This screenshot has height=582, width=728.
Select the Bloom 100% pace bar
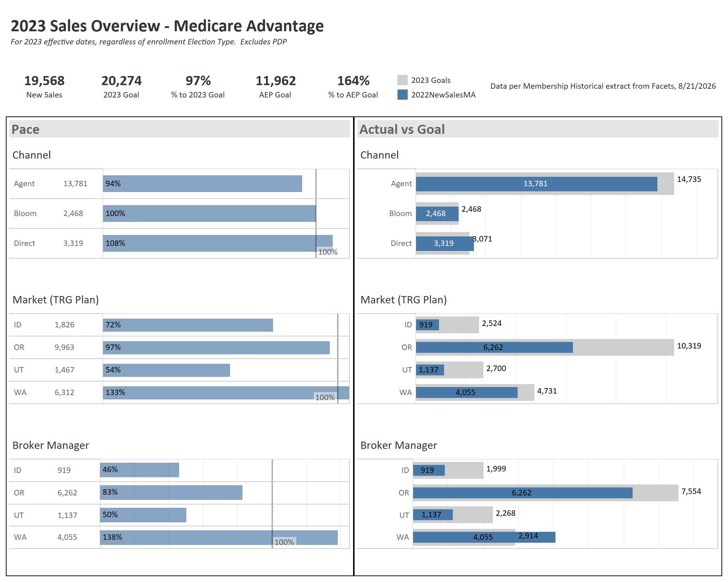tap(209, 214)
